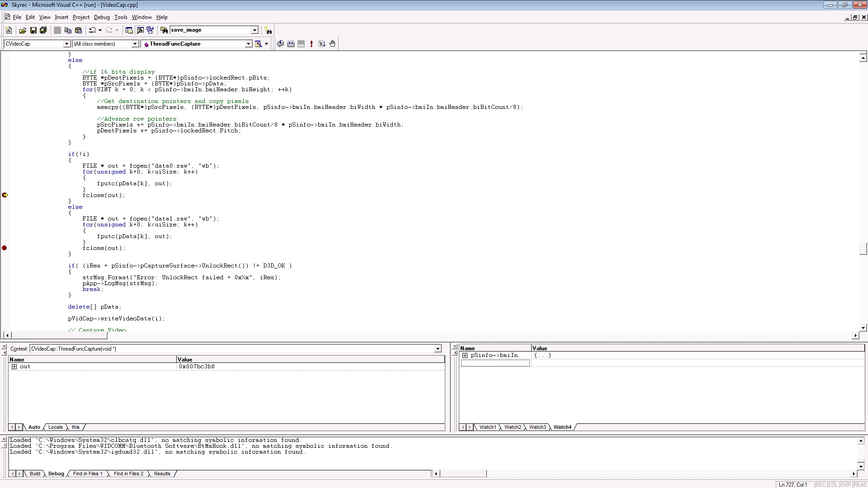Switch to the Locals tab
Image resolution: width=868 pixels, height=488 pixels.
[56, 427]
